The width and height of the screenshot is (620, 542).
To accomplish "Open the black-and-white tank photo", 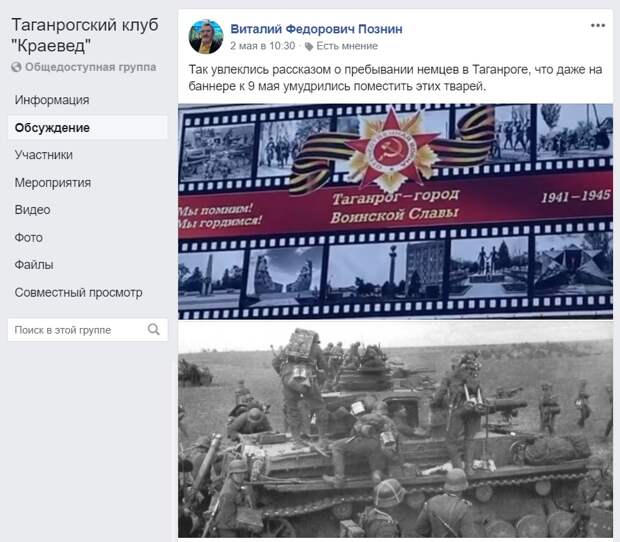I will 395,429.
